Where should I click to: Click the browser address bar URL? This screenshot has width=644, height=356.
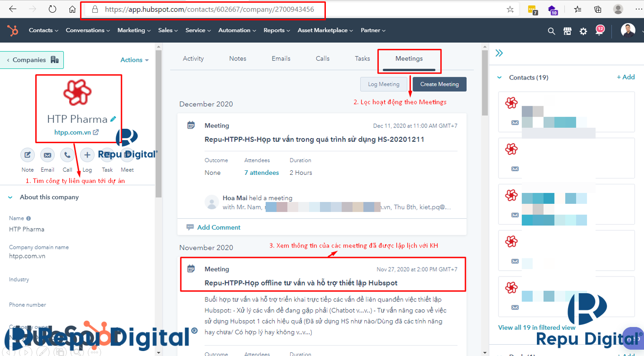click(x=209, y=9)
